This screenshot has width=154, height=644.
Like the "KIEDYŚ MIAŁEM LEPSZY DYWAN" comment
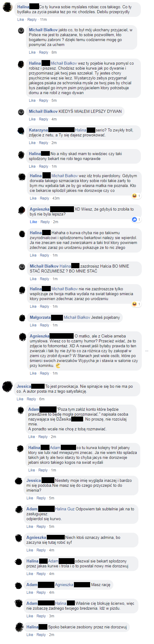32,119
